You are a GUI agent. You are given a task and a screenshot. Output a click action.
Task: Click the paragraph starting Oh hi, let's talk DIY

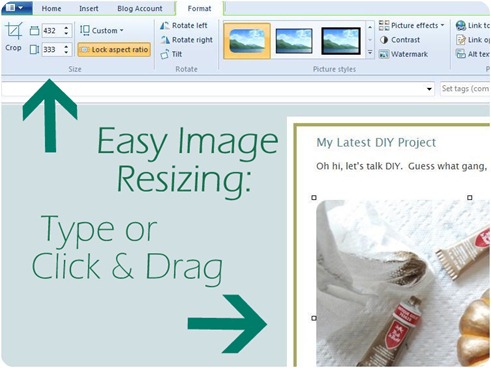(402, 166)
